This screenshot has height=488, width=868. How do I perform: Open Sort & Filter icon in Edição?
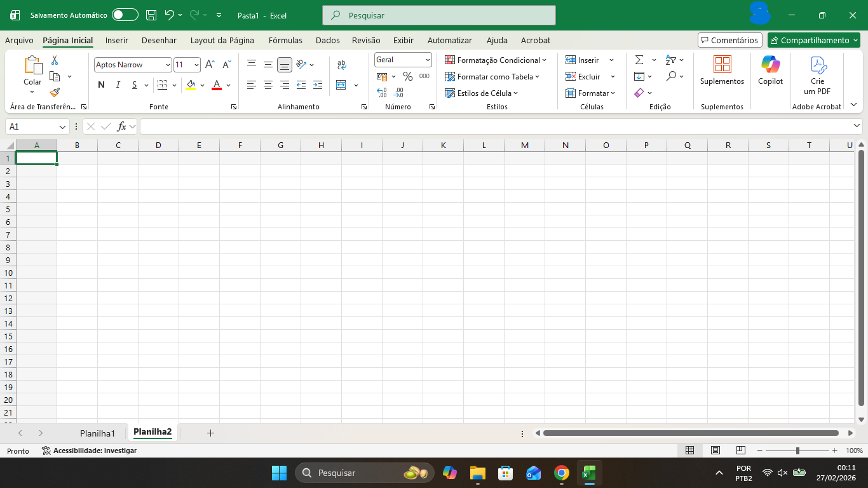(x=671, y=60)
